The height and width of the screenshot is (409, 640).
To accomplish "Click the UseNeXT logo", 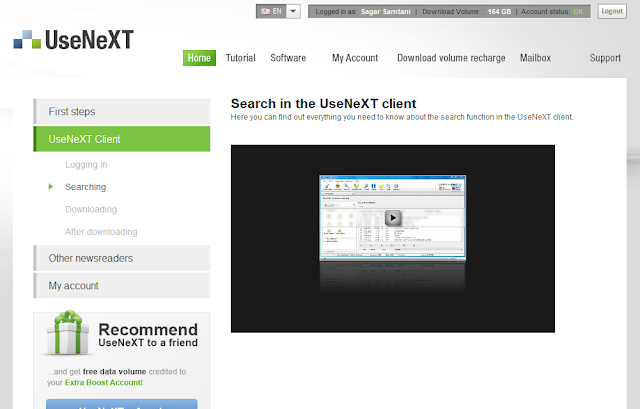I will click(73, 40).
